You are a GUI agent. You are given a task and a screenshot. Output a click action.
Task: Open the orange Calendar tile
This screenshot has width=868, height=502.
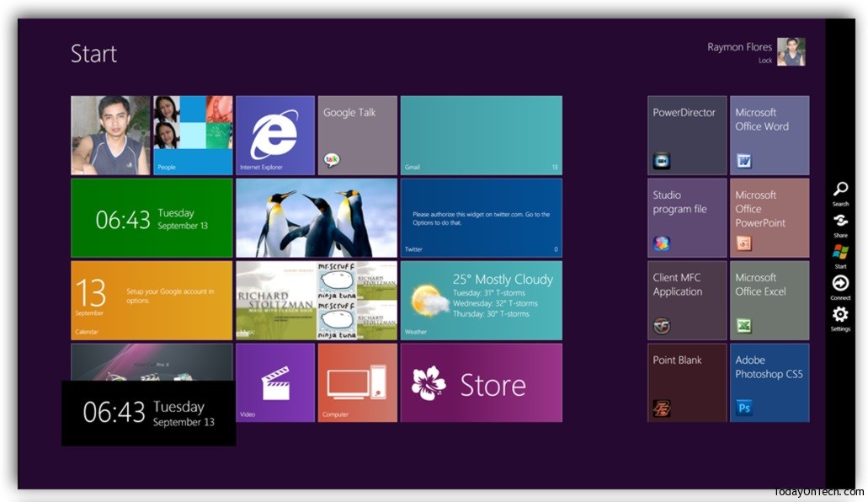152,301
